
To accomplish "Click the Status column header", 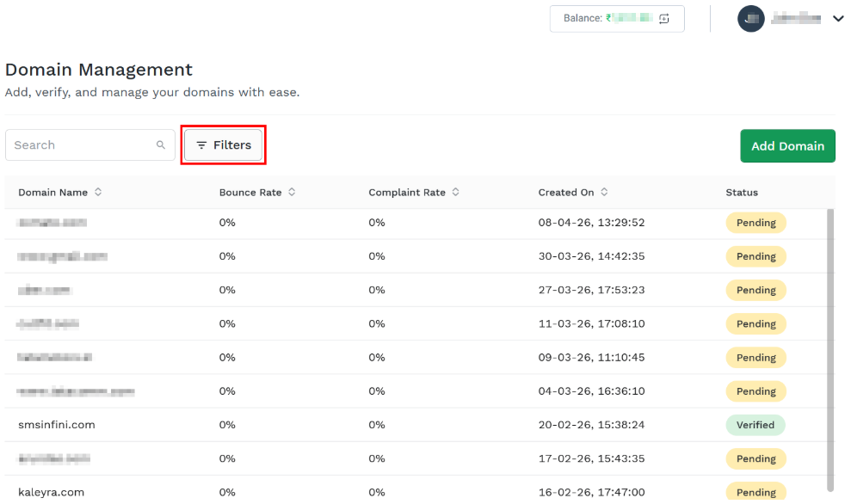I will click(x=742, y=193).
